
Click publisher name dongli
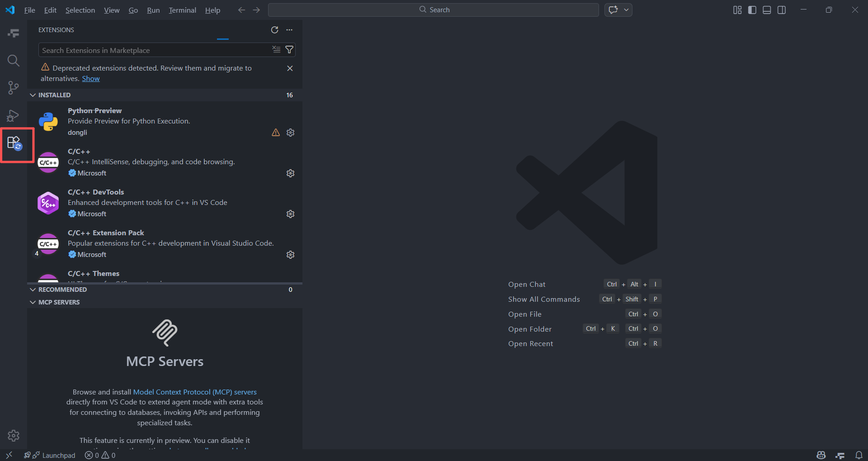(x=77, y=133)
